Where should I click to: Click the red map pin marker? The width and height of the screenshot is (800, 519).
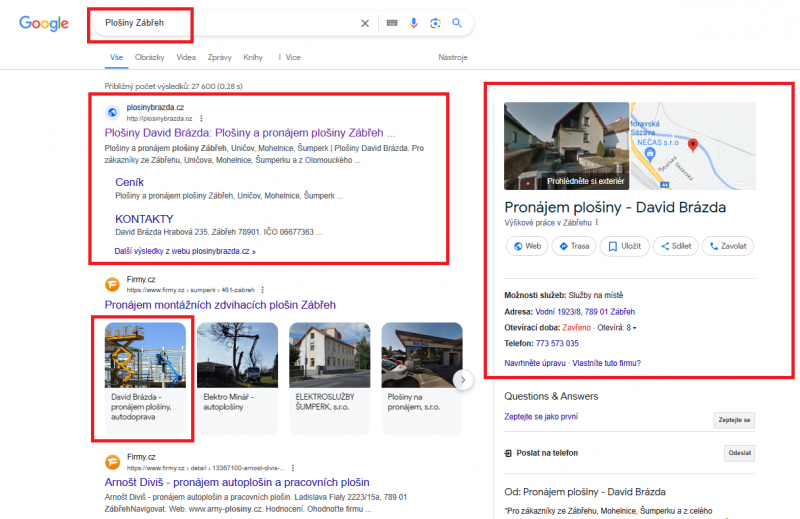(x=692, y=145)
